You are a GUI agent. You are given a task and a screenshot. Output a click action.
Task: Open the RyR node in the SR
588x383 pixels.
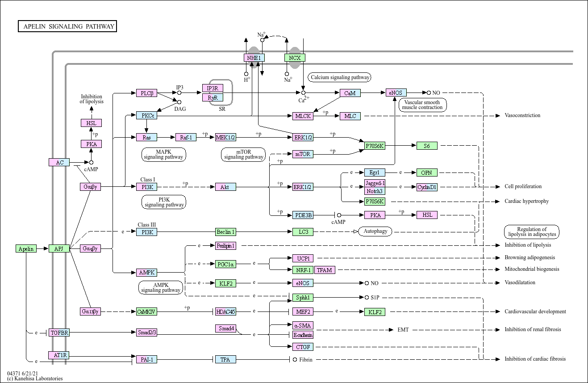coord(213,97)
